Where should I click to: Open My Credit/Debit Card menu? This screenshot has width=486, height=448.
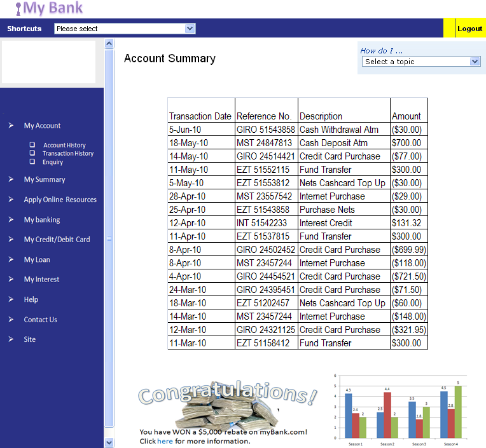(57, 240)
